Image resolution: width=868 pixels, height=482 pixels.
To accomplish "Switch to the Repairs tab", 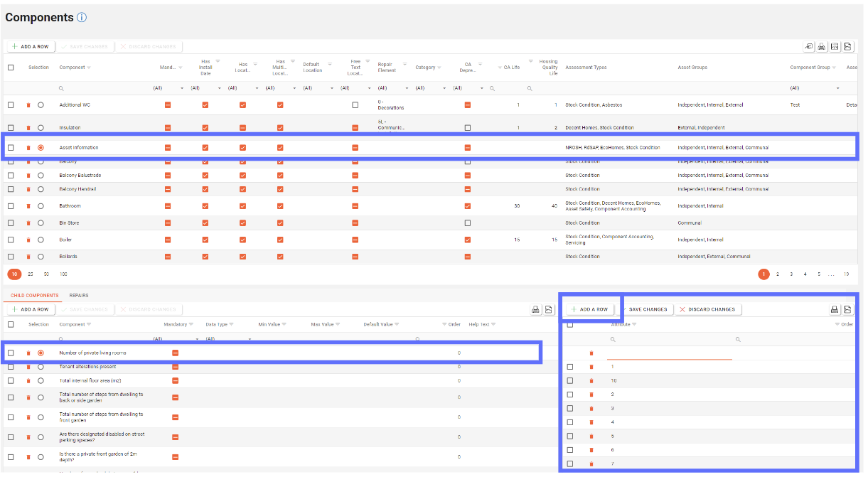I will (x=78, y=295).
